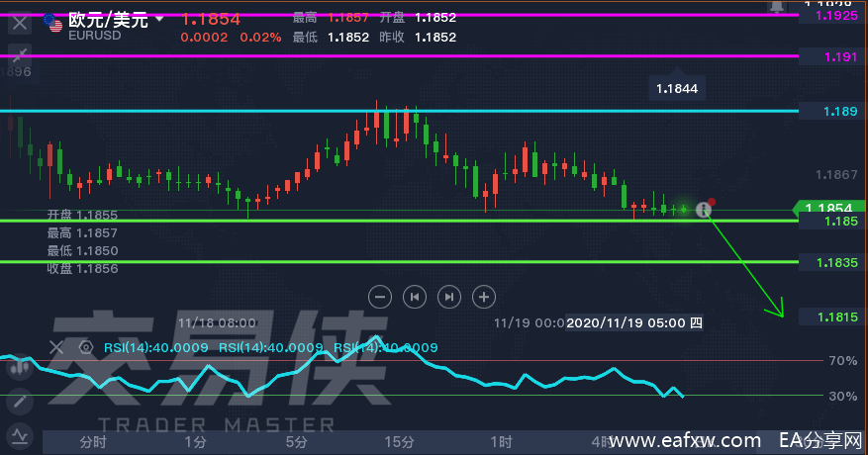Viewport: 868px width, 455px height.
Task: Click the info marker on latest candle
Action: click(704, 209)
